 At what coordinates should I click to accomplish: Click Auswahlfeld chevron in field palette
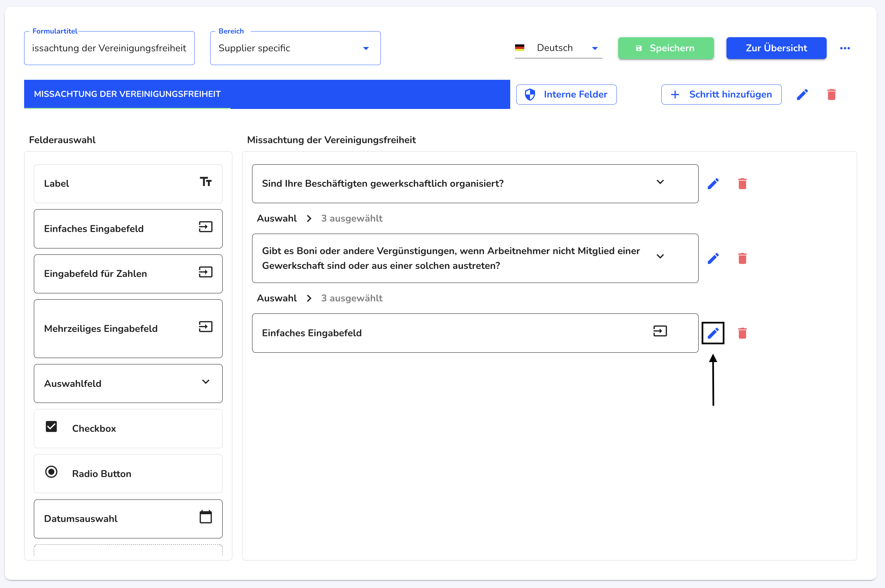coord(205,382)
